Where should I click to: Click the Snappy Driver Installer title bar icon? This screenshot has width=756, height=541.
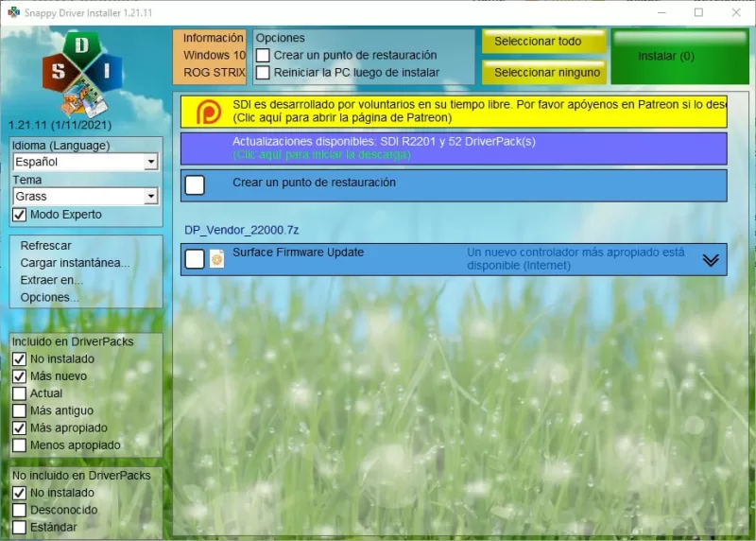(13, 12)
